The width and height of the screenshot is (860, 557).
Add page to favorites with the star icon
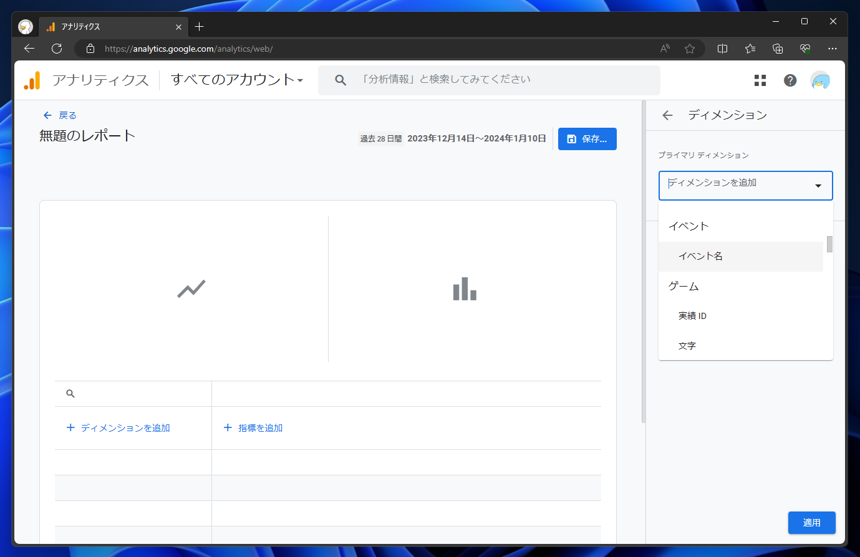(689, 49)
